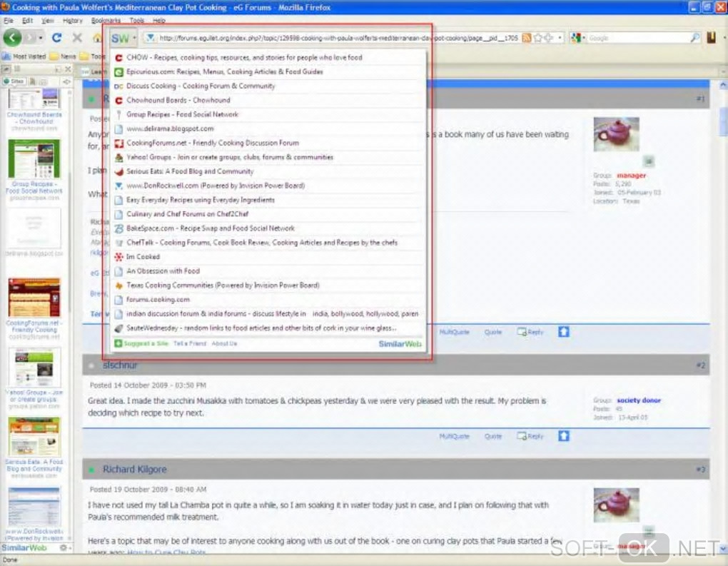This screenshot has width=728, height=566.
Task: Click the search magnifier icon
Action: point(695,38)
